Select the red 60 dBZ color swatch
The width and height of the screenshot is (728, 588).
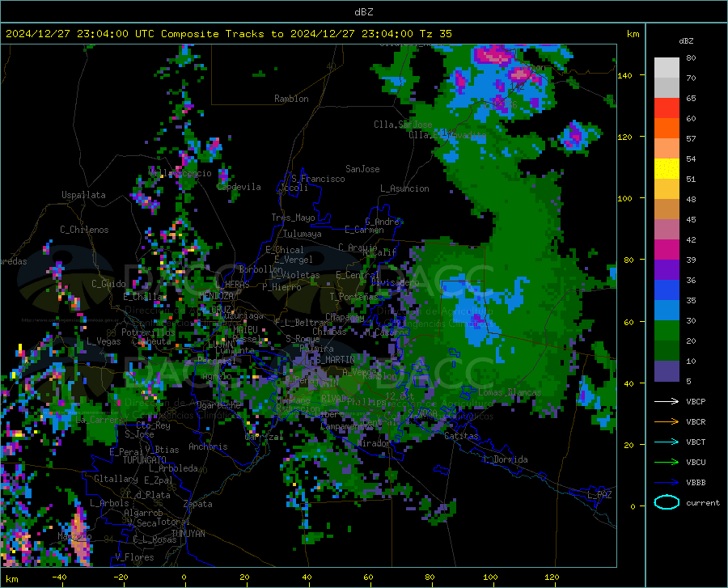(667, 108)
